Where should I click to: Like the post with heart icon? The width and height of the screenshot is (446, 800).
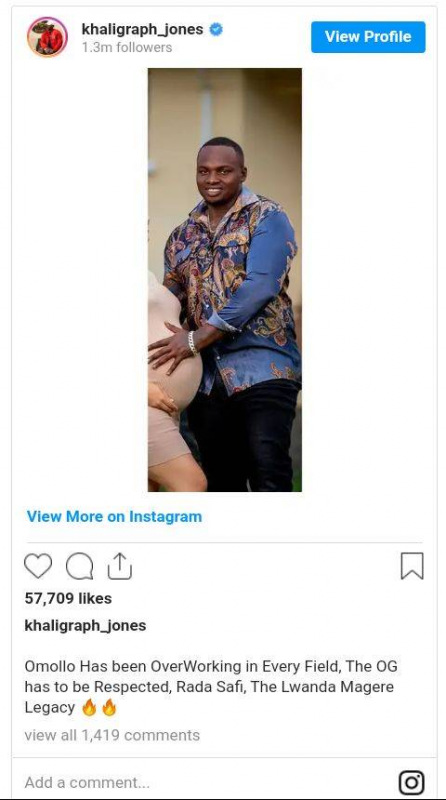pyautogui.click(x=38, y=566)
